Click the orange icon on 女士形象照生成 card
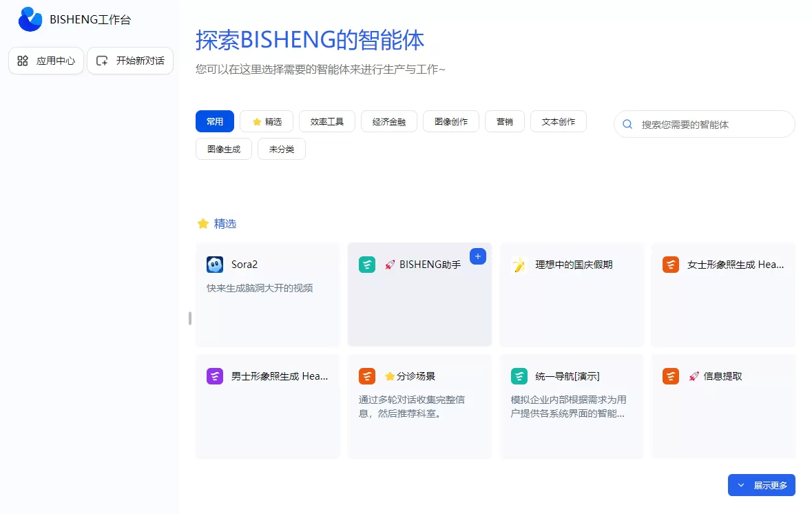The image size is (812, 514). point(671,265)
